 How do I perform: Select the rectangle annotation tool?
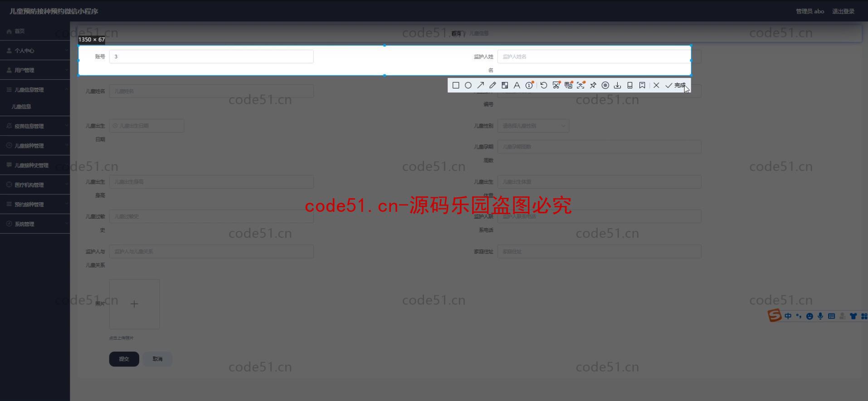[456, 85]
